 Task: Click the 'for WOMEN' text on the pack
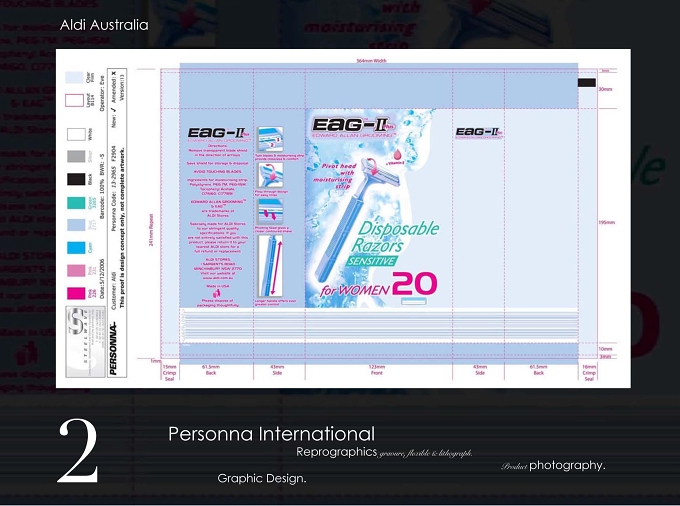click(355, 290)
